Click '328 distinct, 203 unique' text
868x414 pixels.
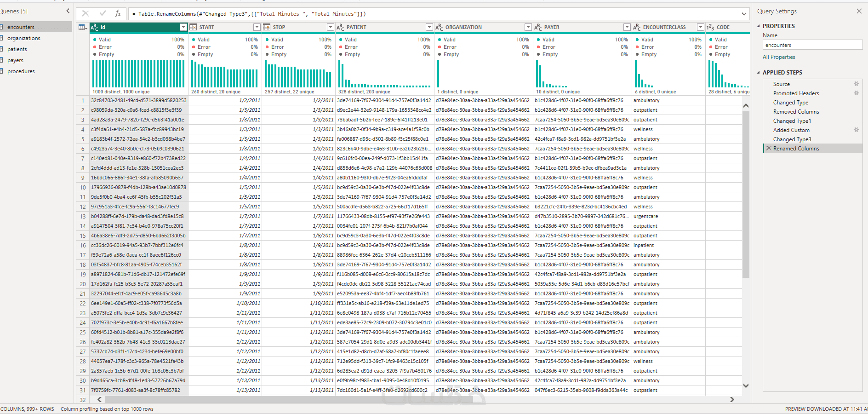[364, 92]
